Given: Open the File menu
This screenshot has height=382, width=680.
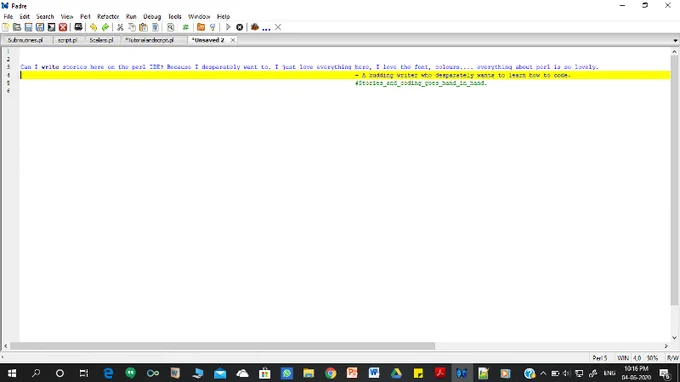Looking at the screenshot, I should tap(8, 16).
